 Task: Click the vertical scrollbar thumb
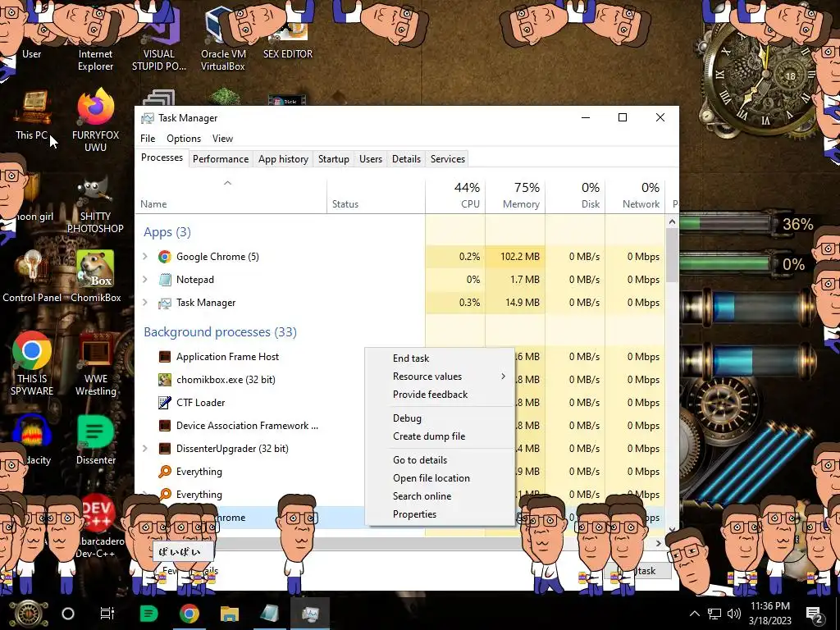673,255
